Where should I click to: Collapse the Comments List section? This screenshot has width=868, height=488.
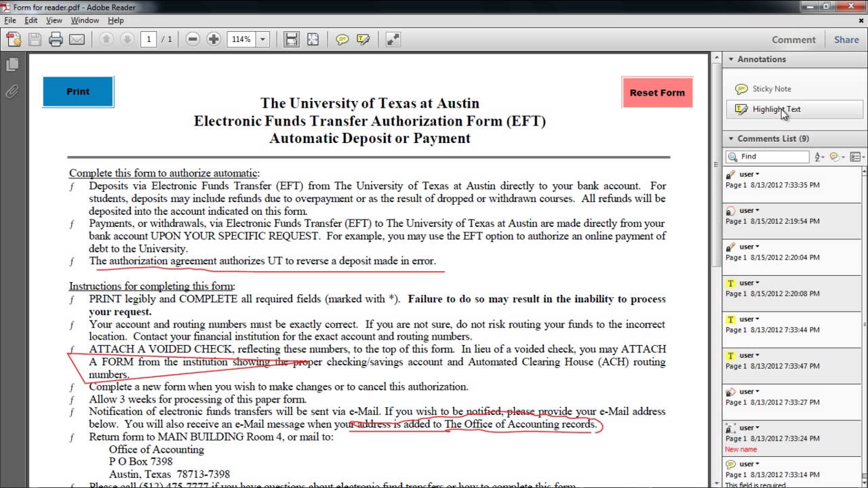pos(731,139)
